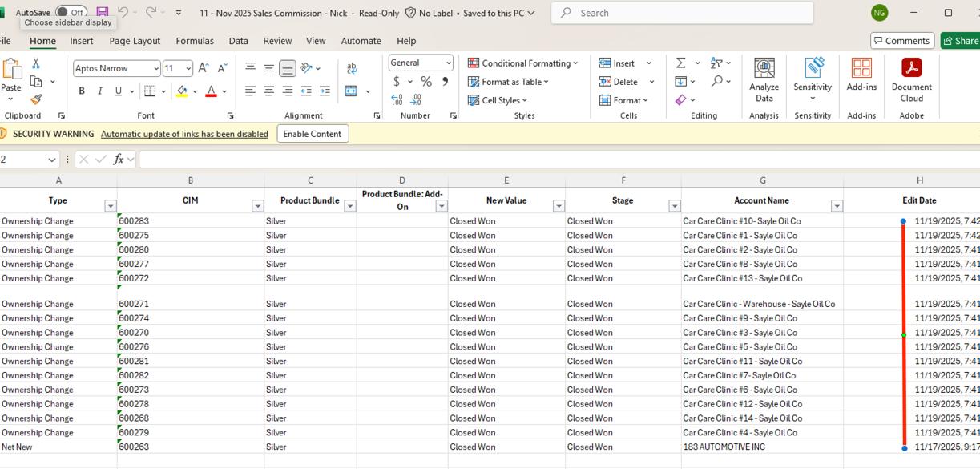This screenshot has height=469, width=980.
Task: Increase indent in Alignment group
Action: pyautogui.click(x=325, y=91)
